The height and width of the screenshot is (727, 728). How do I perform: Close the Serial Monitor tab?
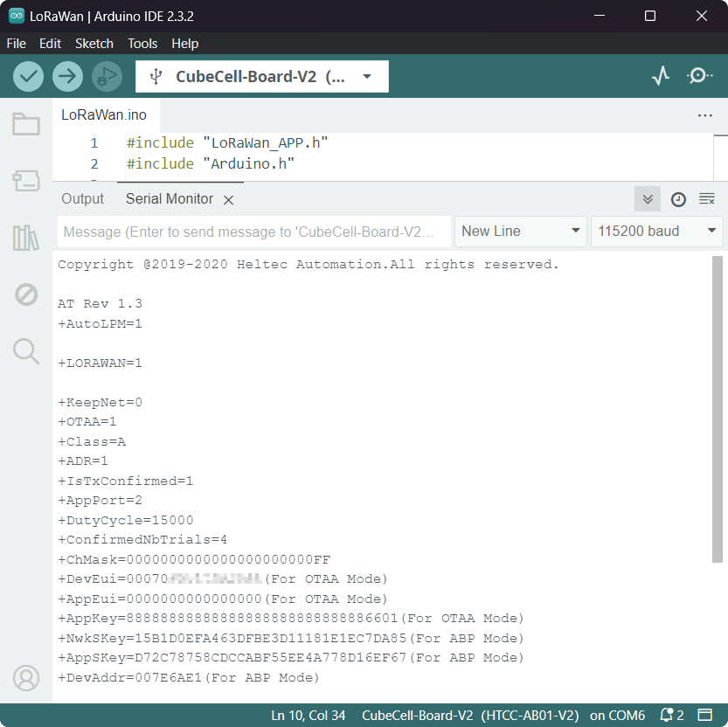pos(228,200)
